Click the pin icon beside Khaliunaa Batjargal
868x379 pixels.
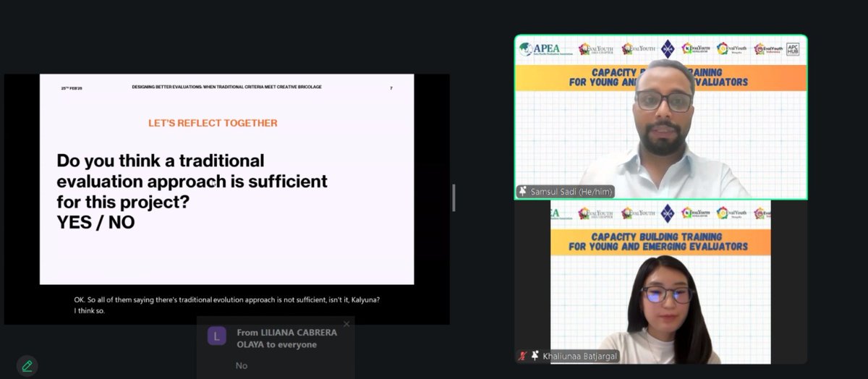pos(535,356)
